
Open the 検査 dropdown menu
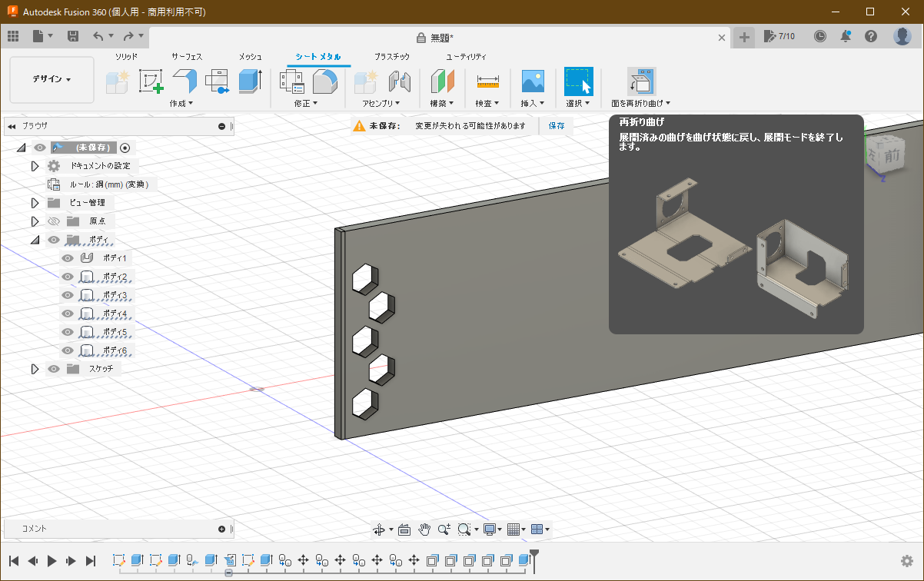click(487, 103)
